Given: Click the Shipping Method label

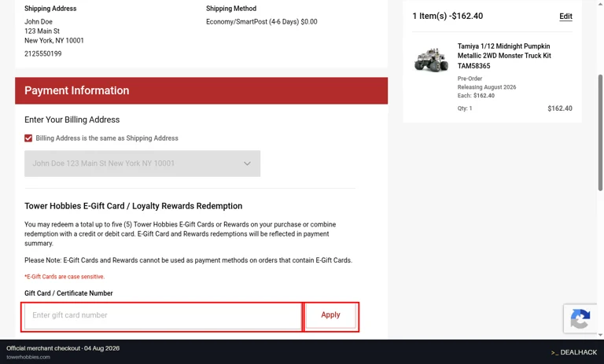Looking at the screenshot, I should [x=231, y=9].
